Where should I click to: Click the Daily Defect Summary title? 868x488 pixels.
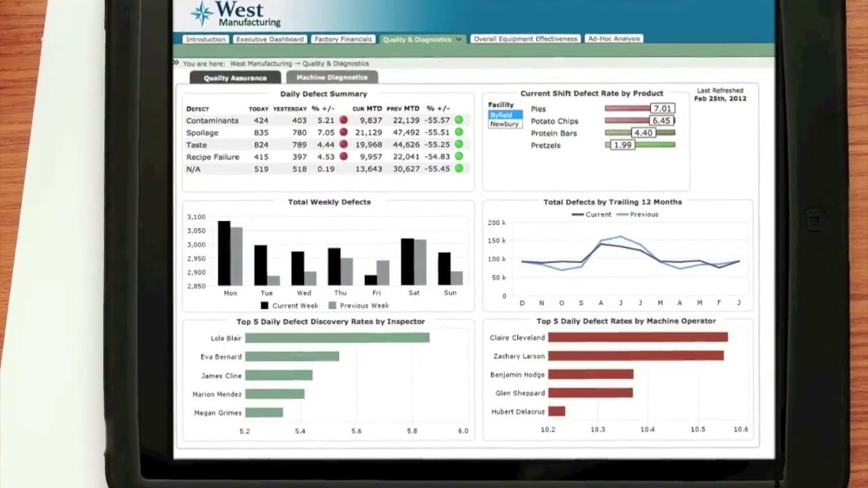323,94
